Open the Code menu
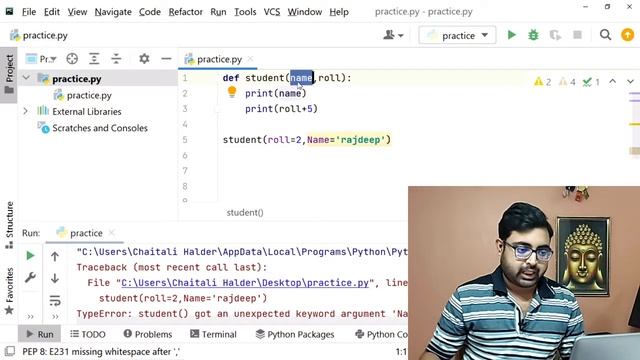The height and width of the screenshot is (360, 640). click(149, 12)
